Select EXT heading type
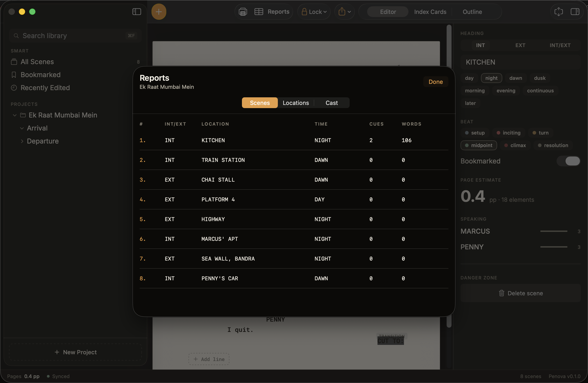 pyautogui.click(x=520, y=45)
